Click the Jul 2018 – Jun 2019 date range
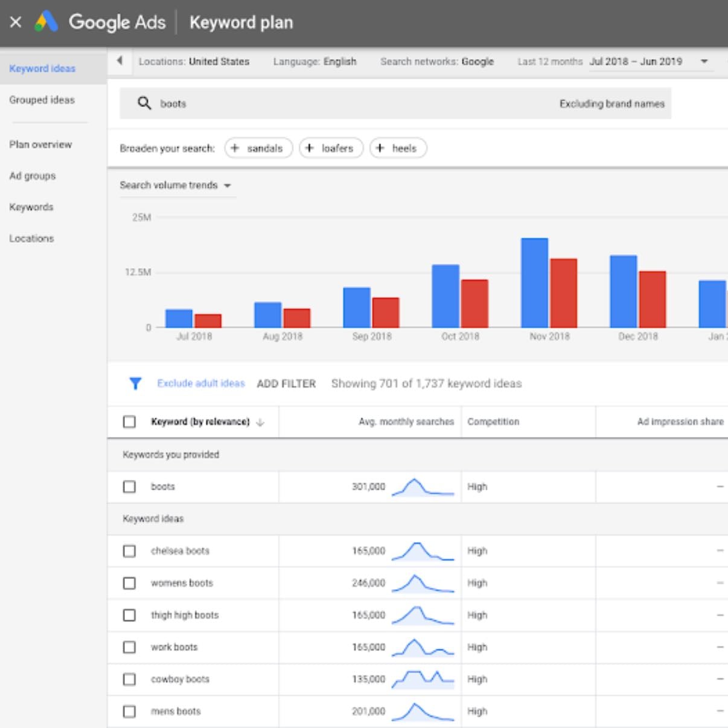Image resolution: width=728 pixels, height=728 pixels. pyautogui.click(x=636, y=62)
